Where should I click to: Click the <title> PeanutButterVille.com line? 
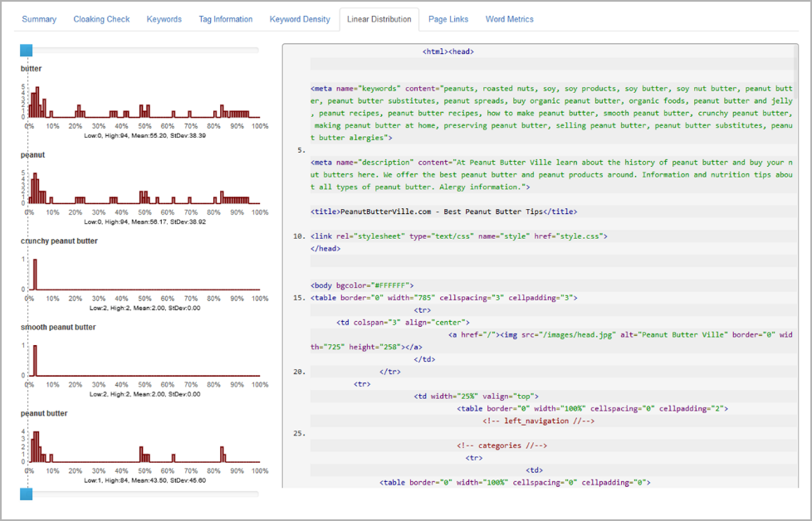point(444,211)
